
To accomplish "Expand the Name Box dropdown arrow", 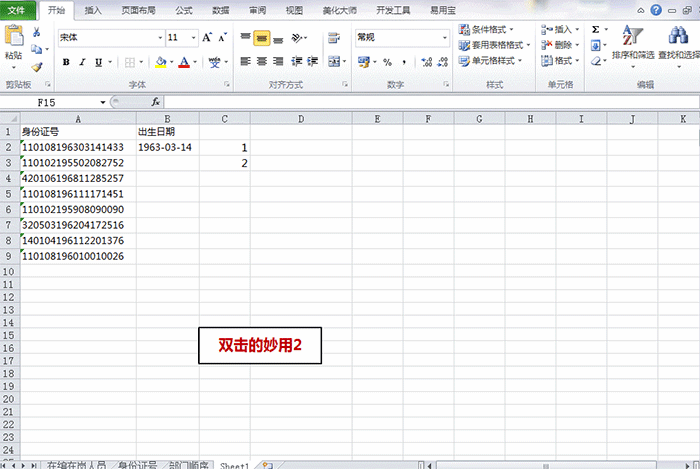I will 103,102.
